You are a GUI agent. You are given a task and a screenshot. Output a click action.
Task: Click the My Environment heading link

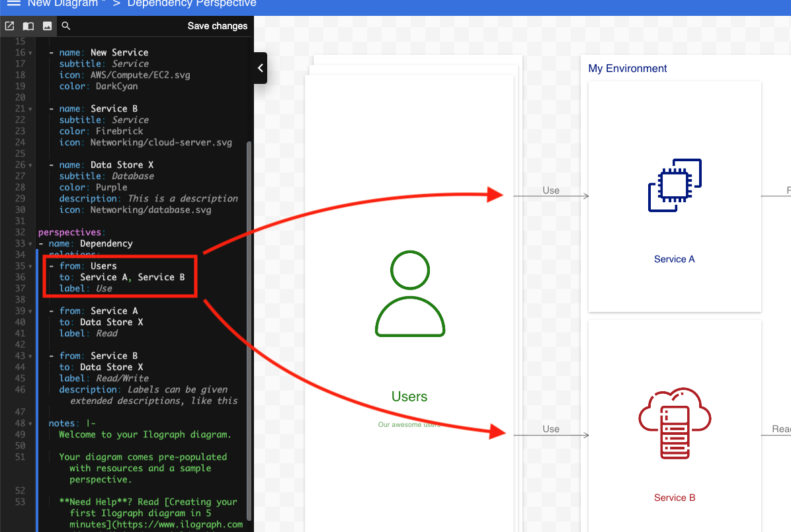click(x=627, y=68)
